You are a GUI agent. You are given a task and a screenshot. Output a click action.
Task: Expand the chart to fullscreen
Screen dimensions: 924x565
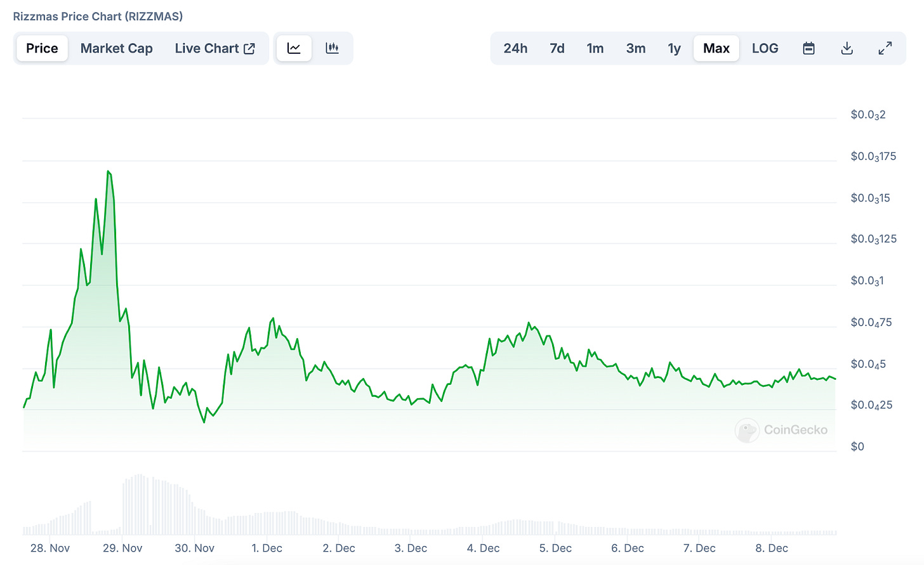click(885, 48)
